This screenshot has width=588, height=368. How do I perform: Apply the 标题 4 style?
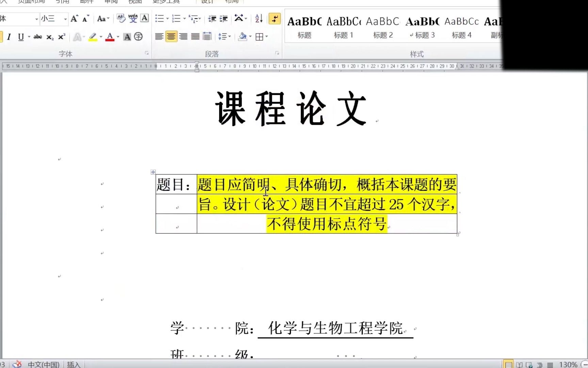click(x=462, y=27)
